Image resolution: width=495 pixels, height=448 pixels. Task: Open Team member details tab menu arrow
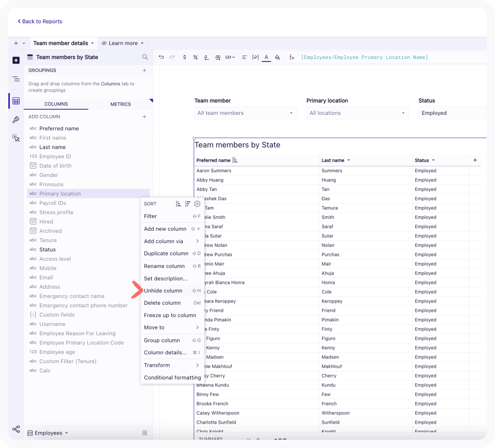tap(93, 43)
